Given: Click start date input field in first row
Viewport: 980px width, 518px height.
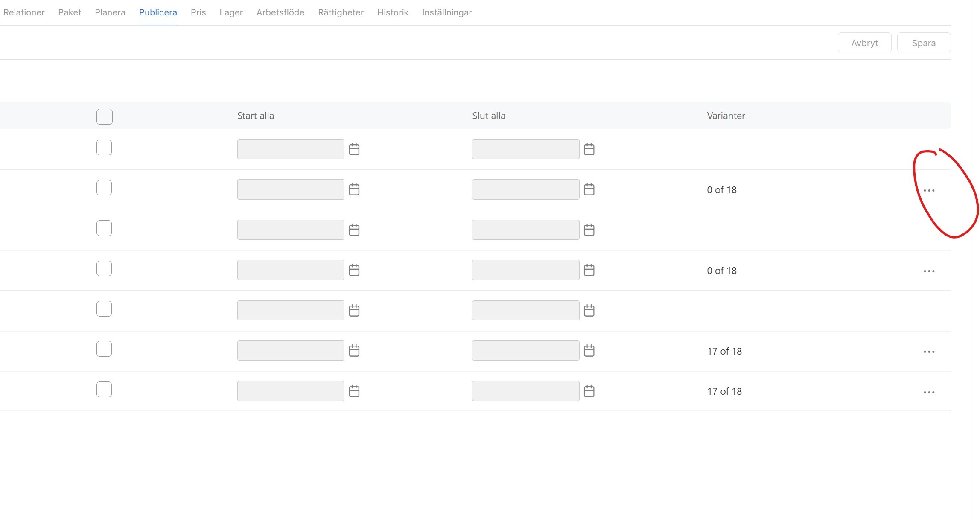Looking at the screenshot, I should [291, 149].
